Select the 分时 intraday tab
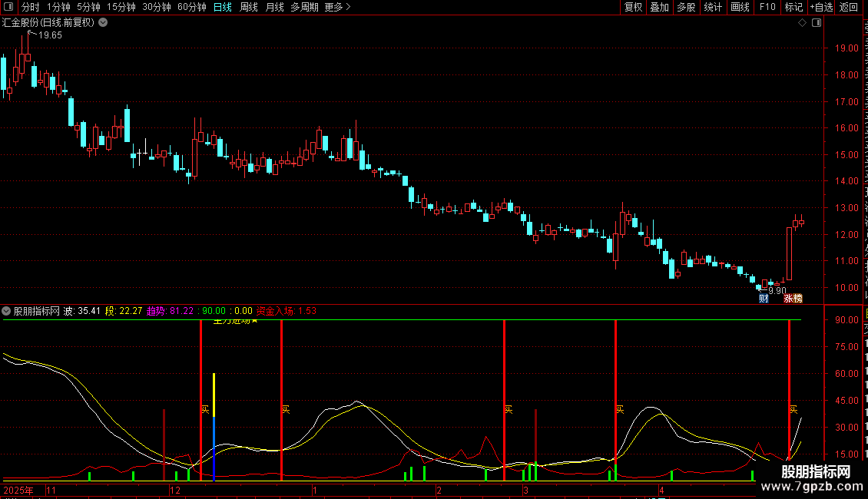 [x=31, y=7]
